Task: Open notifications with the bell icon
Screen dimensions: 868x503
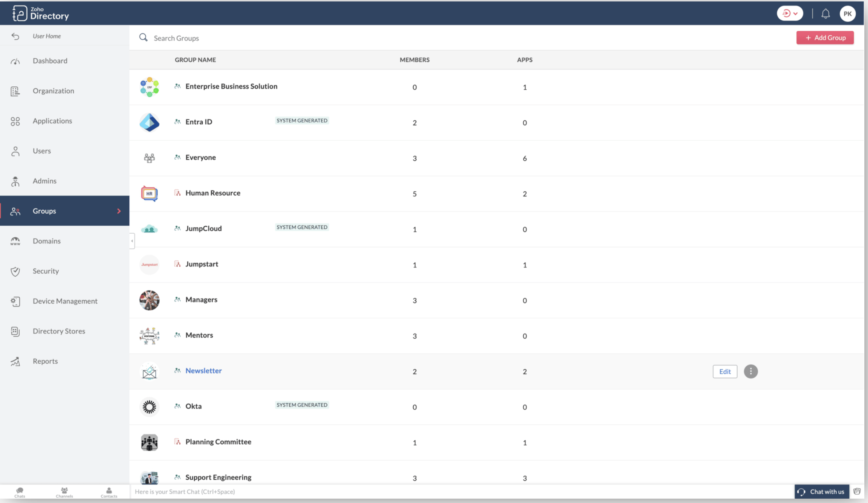Action: click(x=826, y=13)
